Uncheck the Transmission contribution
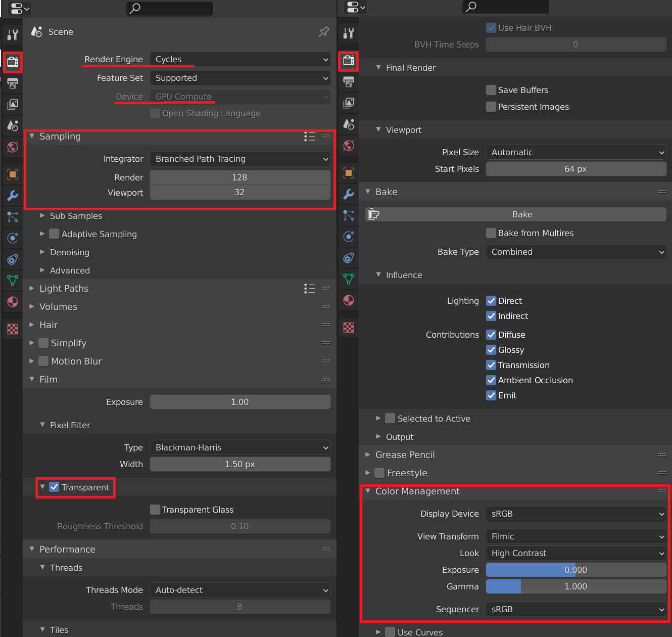The width and height of the screenshot is (672, 637). (x=491, y=365)
